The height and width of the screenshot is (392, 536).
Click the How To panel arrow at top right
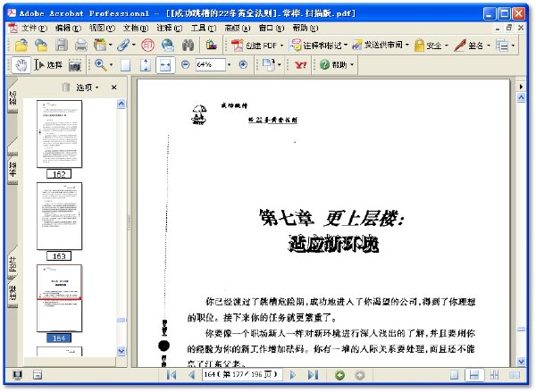521,87
